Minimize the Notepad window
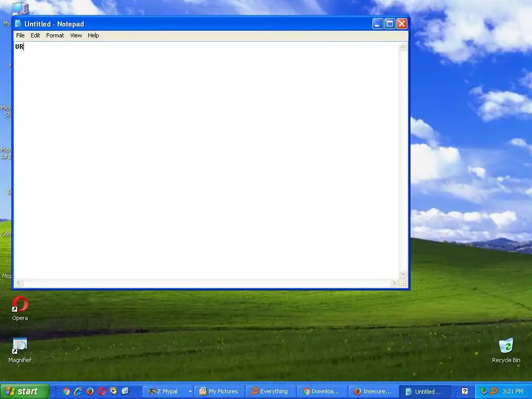Viewport: 532px width, 399px height. 378,24
